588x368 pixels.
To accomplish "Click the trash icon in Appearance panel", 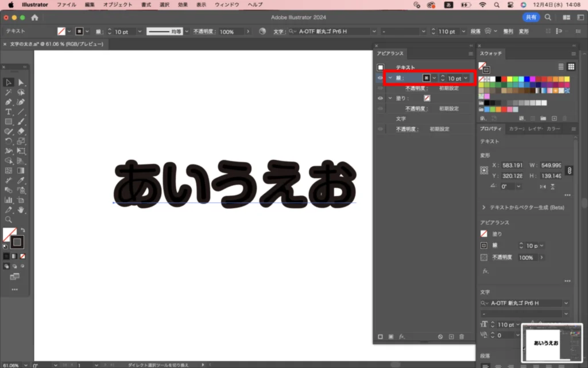I will (x=462, y=336).
